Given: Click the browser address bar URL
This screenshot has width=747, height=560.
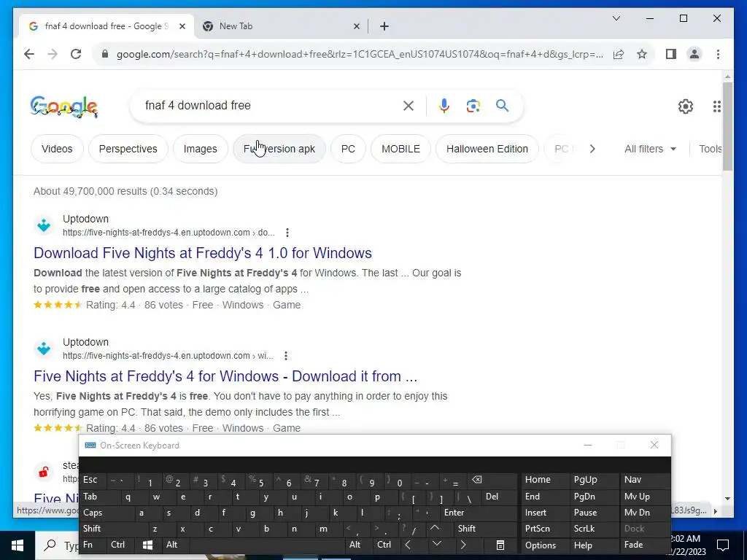Looking at the screenshot, I should point(360,54).
